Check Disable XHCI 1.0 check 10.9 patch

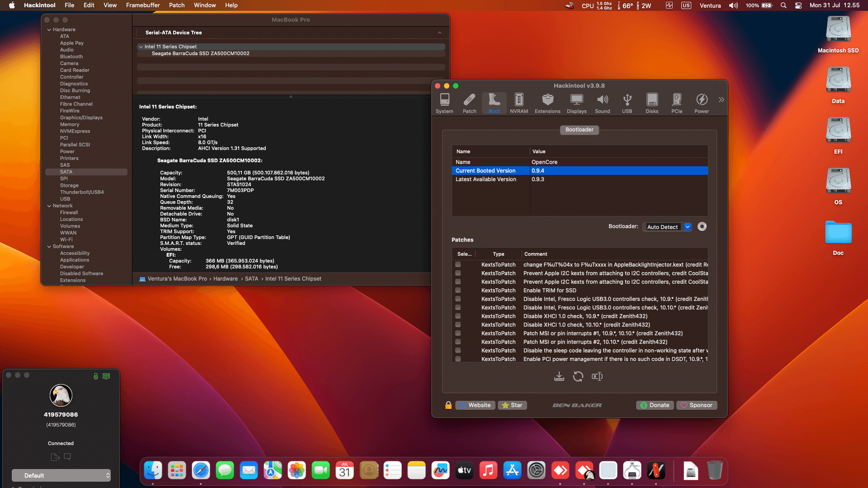[458, 316]
